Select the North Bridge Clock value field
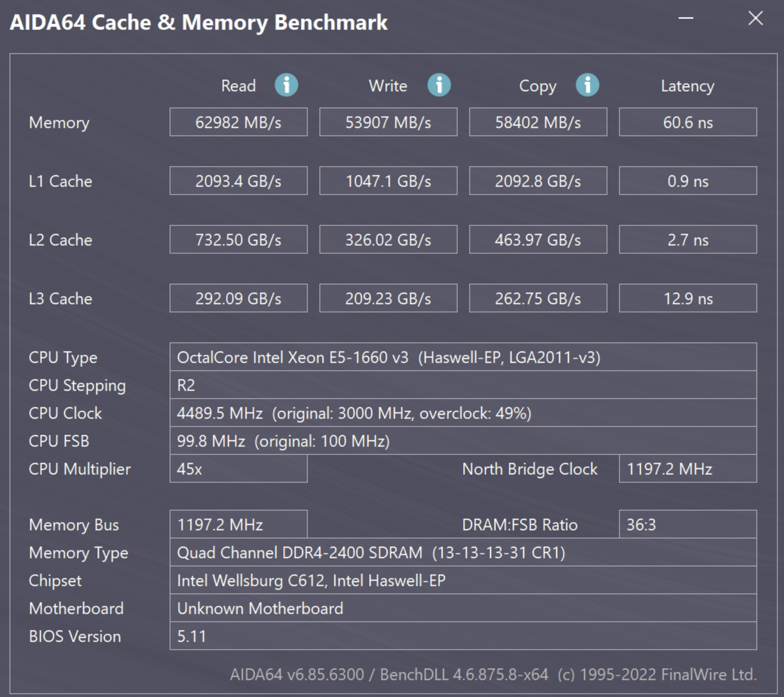Viewport: 784px width, 697px height. point(688,468)
